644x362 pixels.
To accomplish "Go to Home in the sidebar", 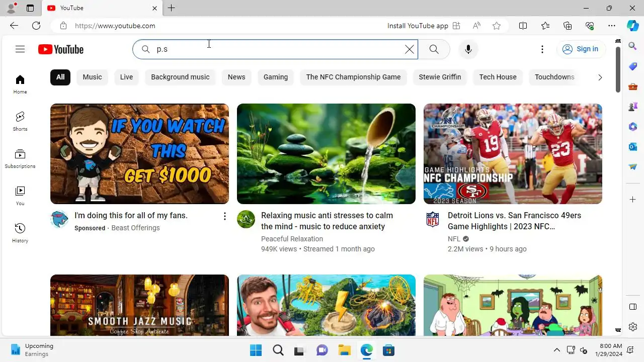I will pos(20,84).
